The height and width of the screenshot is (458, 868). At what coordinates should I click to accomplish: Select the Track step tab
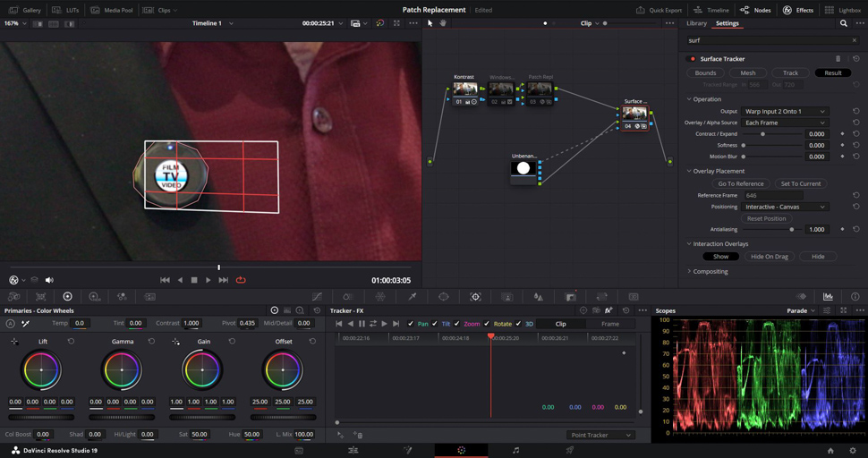pyautogui.click(x=790, y=73)
